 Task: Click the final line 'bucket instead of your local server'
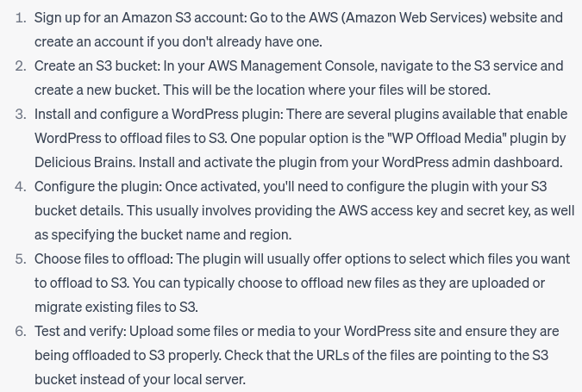pyautogui.click(x=139, y=379)
